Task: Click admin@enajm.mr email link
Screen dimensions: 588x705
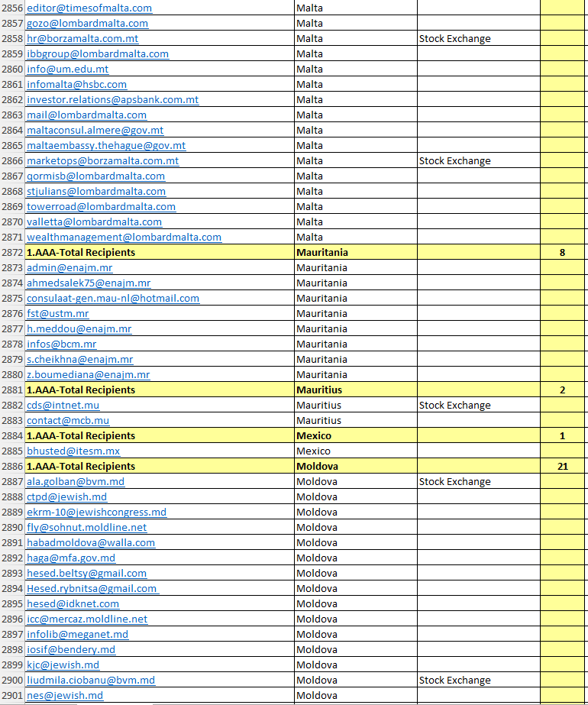Action: 69,268
